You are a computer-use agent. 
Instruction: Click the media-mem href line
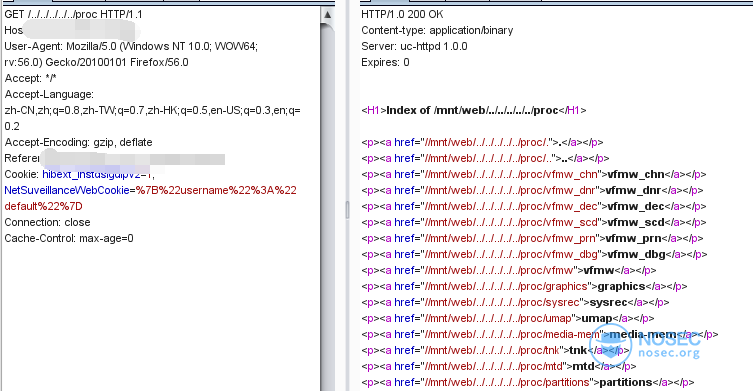click(540, 334)
